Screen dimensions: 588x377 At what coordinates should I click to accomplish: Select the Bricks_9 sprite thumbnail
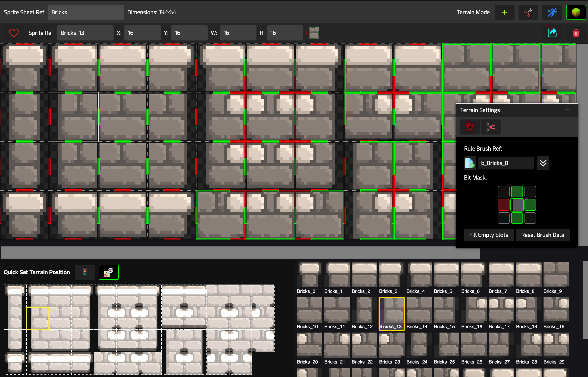tap(556, 274)
